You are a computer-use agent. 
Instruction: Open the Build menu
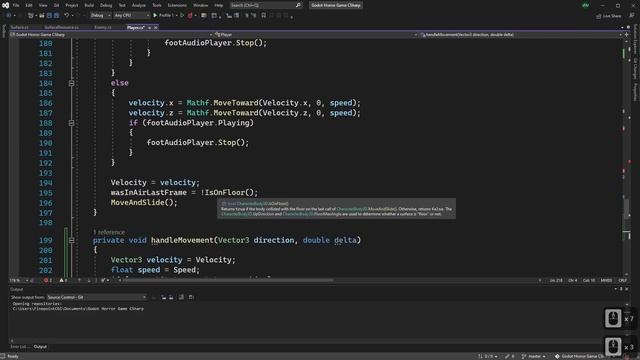89,5
